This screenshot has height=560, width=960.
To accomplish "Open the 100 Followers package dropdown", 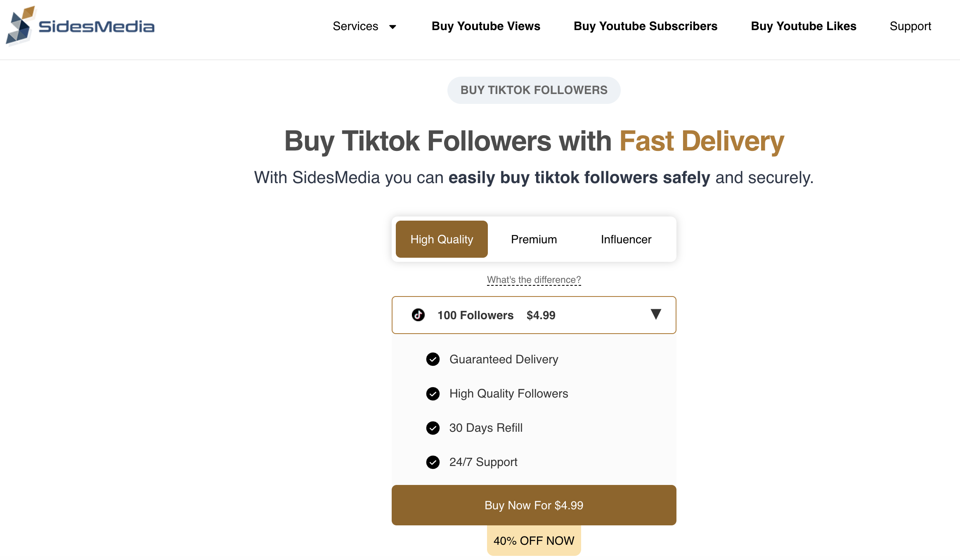I will (x=534, y=315).
